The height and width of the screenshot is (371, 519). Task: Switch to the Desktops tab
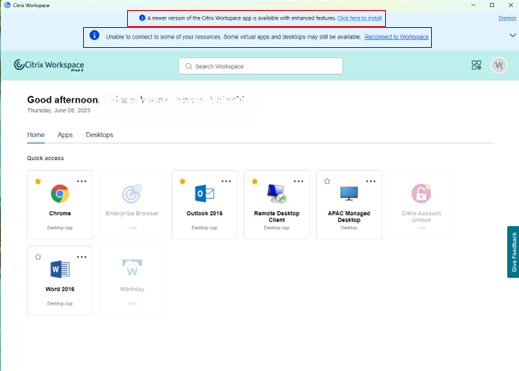point(99,135)
